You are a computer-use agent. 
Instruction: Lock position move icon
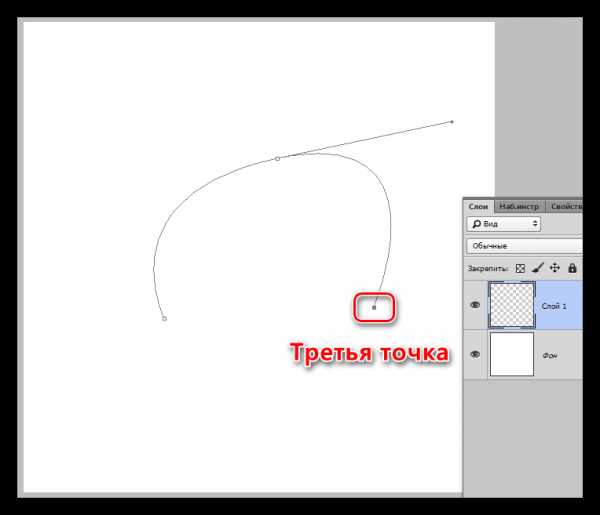pyautogui.click(x=555, y=268)
